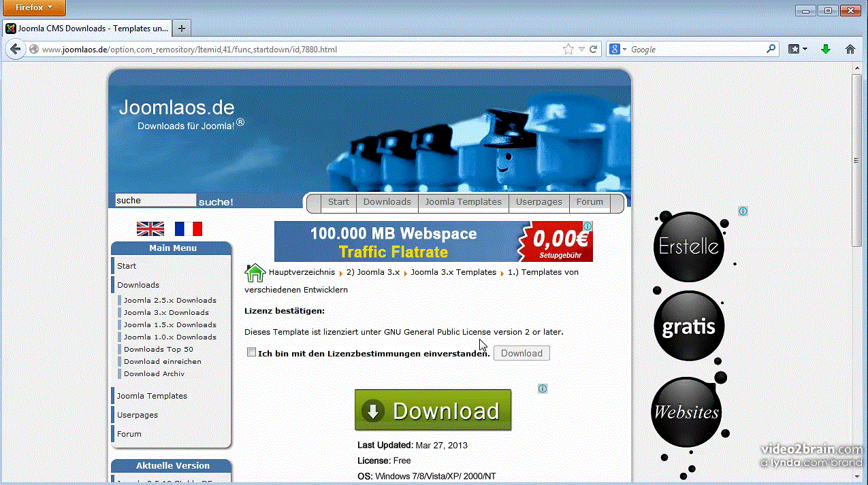Click the Joomla 3.x Templates breadcrumb
This screenshot has width=868, height=485.
point(453,272)
